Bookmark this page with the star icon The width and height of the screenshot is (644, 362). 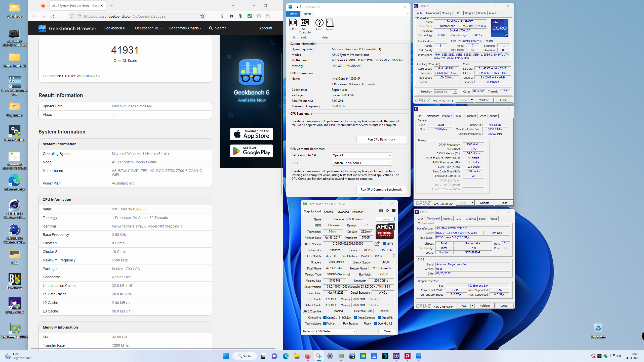pos(202,16)
